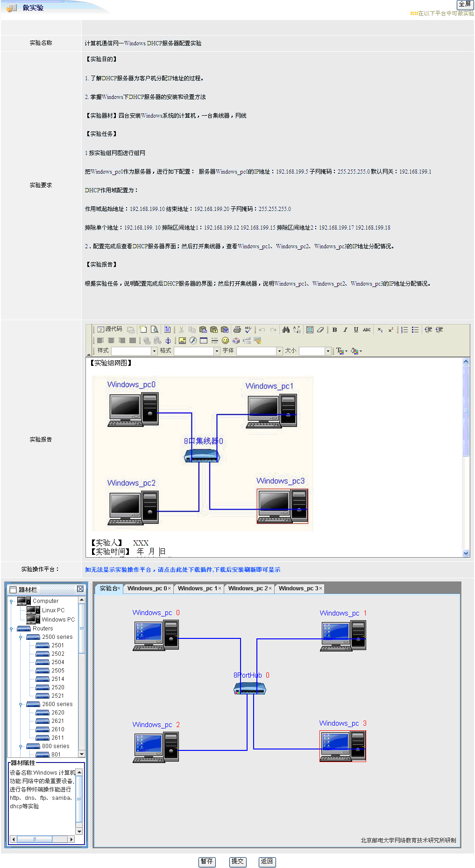
Task: Collapse the 2500 series router tree node
Action: [21, 637]
